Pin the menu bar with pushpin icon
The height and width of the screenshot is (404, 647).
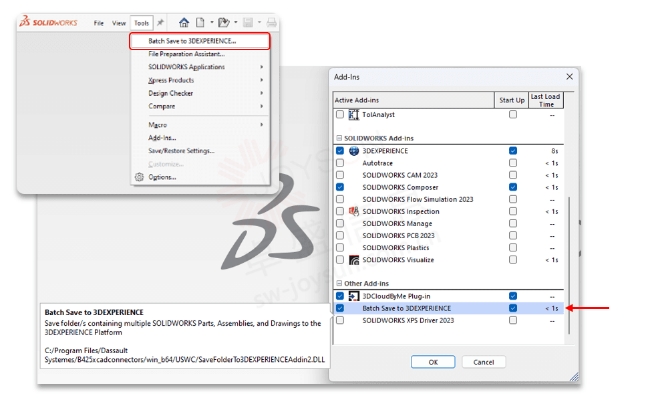160,22
